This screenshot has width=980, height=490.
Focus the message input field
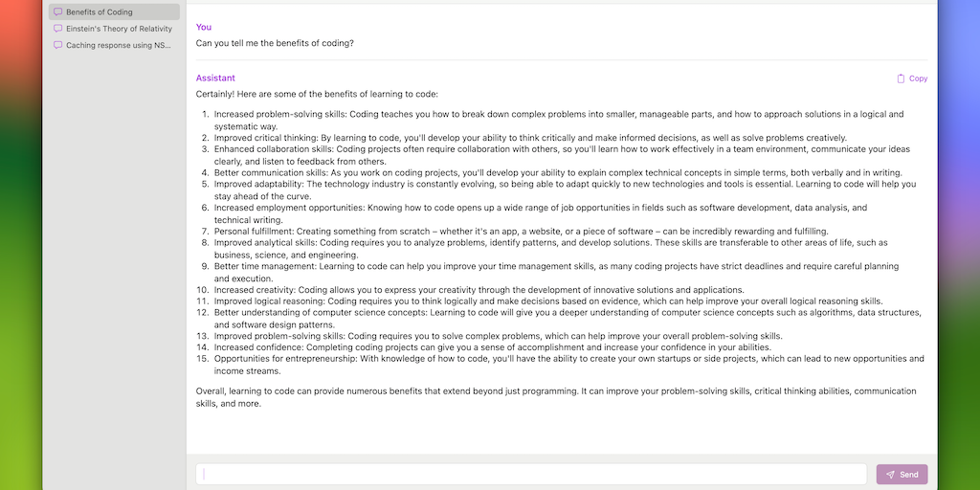pyautogui.click(x=532, y=475)
